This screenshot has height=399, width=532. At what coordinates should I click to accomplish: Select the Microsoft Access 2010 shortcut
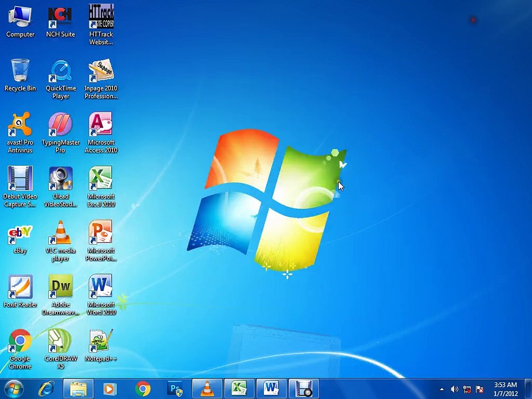[101, 133]
